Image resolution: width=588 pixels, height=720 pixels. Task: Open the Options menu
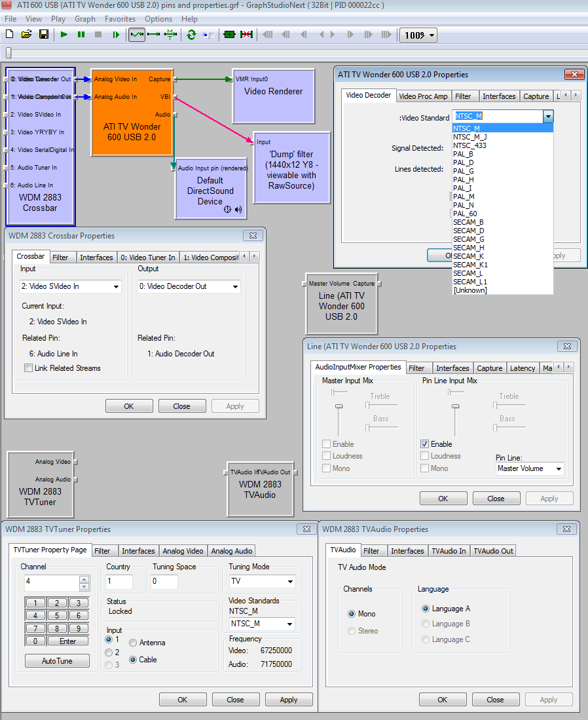[158, 19]
